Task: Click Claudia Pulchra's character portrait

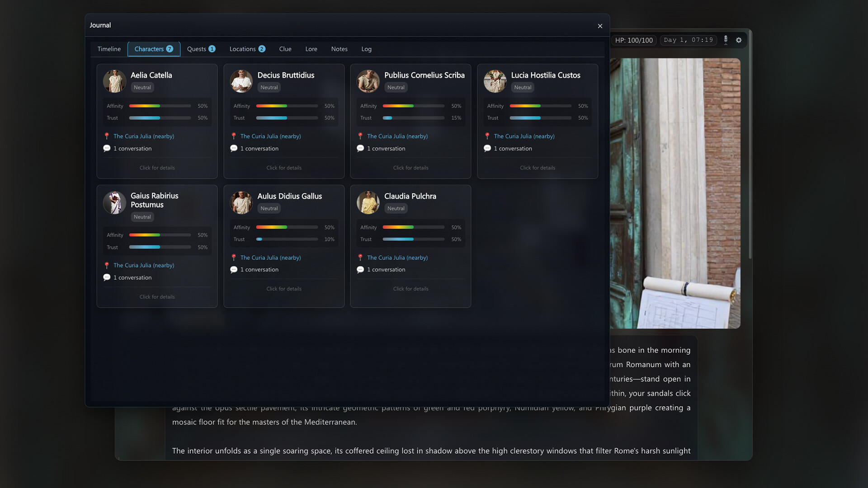Action: coord(368,202)
